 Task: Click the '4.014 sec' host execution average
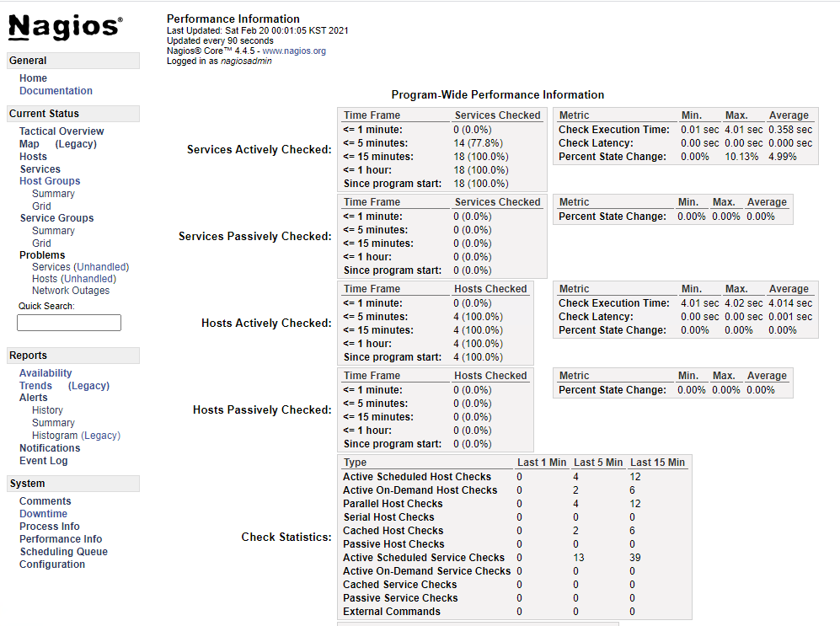[790, 303]
